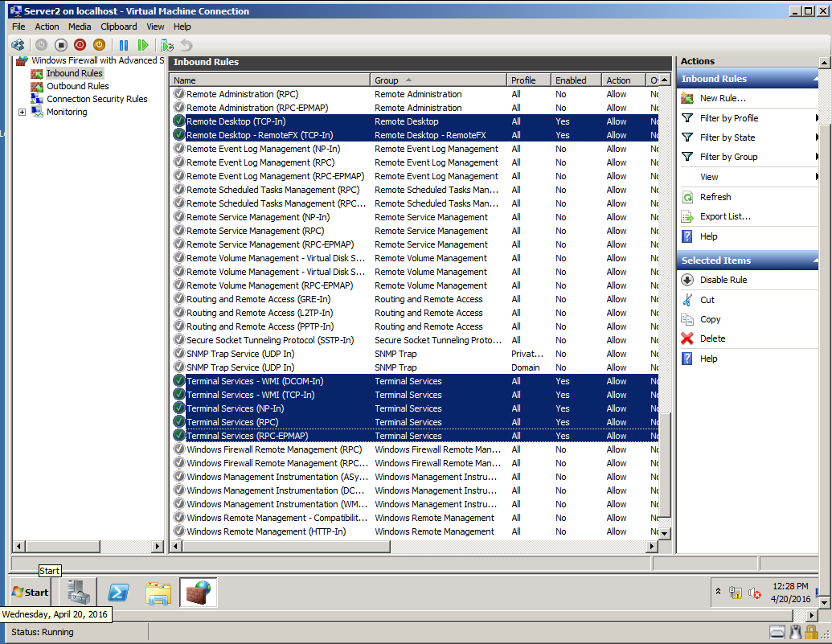Screen dimensions: 832x644
Task: Click the green Reset VM icon
Action: (x=143, y=45)
